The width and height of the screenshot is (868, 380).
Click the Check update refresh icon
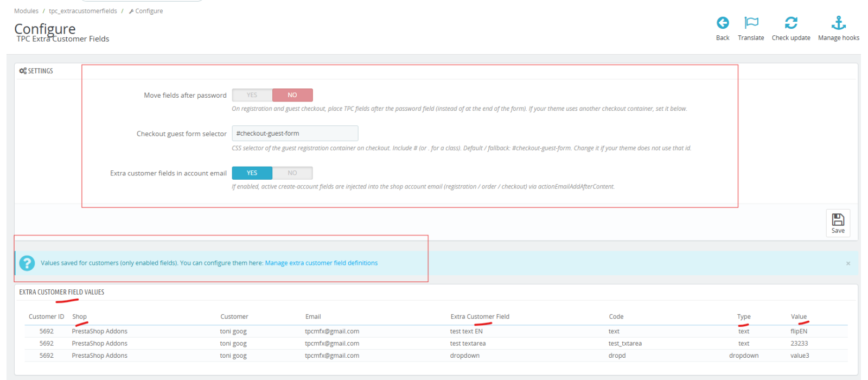tap(791, 23)
